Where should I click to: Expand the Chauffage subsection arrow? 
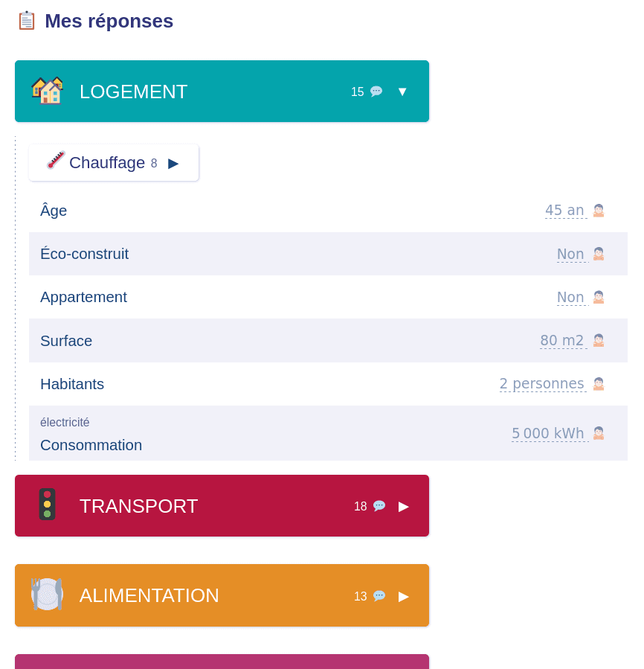[173, 163]
